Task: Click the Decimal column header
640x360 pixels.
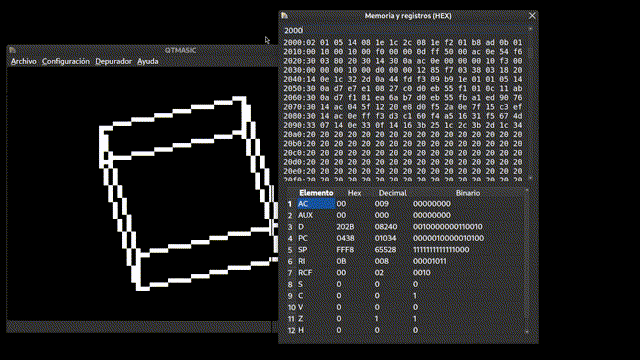Action: tap(392, 193)
